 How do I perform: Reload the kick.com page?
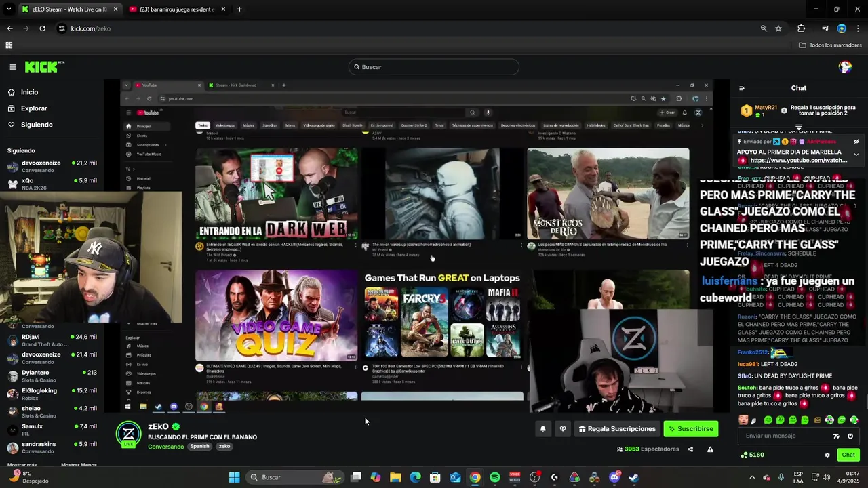click(42, 28)
